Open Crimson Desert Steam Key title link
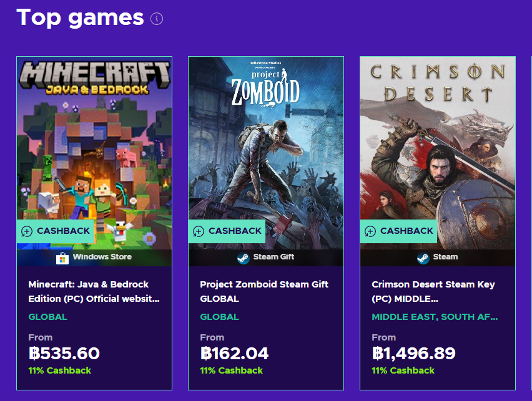The image size is (532, 401). pyautogui.click(x=433, y=291)
